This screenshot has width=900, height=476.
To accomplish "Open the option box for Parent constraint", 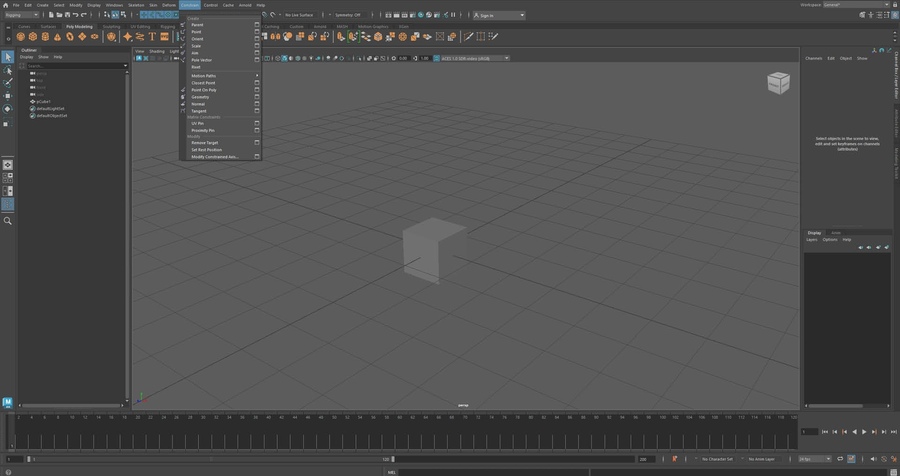I will coord(257,25).
